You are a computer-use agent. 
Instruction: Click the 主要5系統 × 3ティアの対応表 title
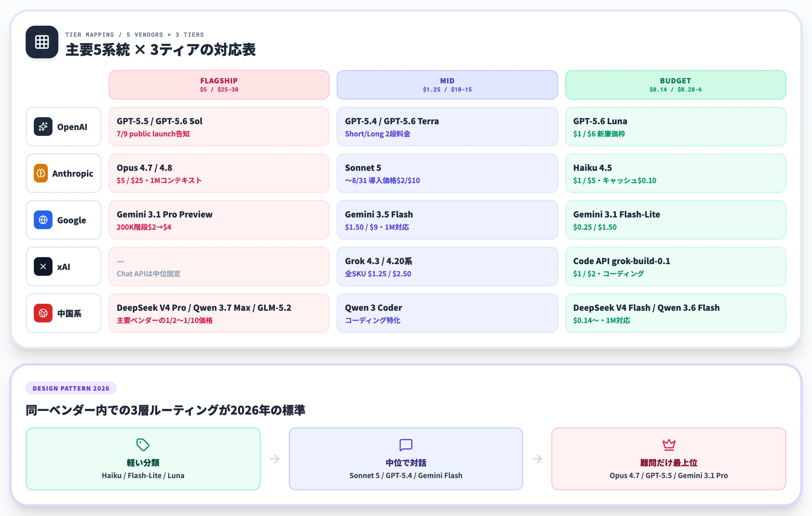point(160,50)
